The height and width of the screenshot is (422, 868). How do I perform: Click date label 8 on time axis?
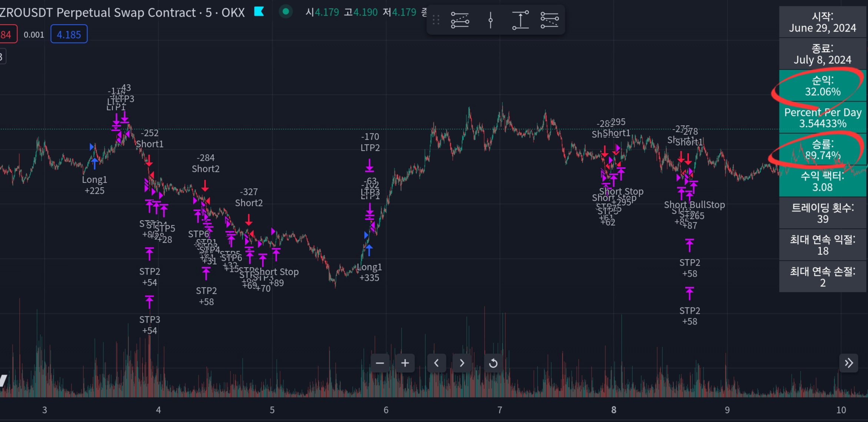[x=613, y=410]
